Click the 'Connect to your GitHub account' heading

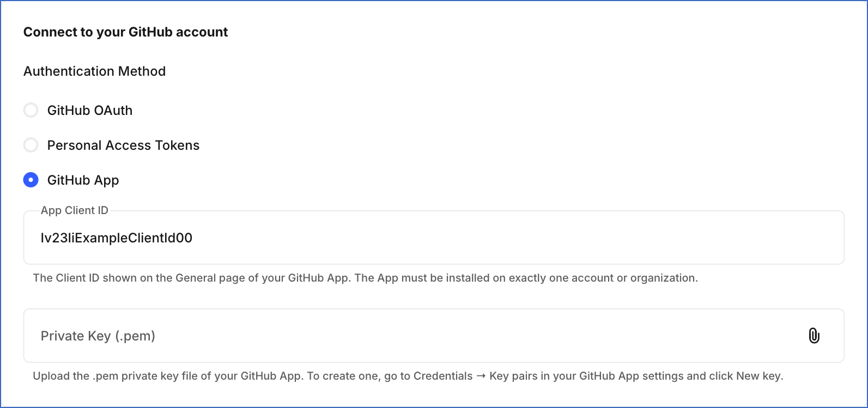[x=125, y=32]
